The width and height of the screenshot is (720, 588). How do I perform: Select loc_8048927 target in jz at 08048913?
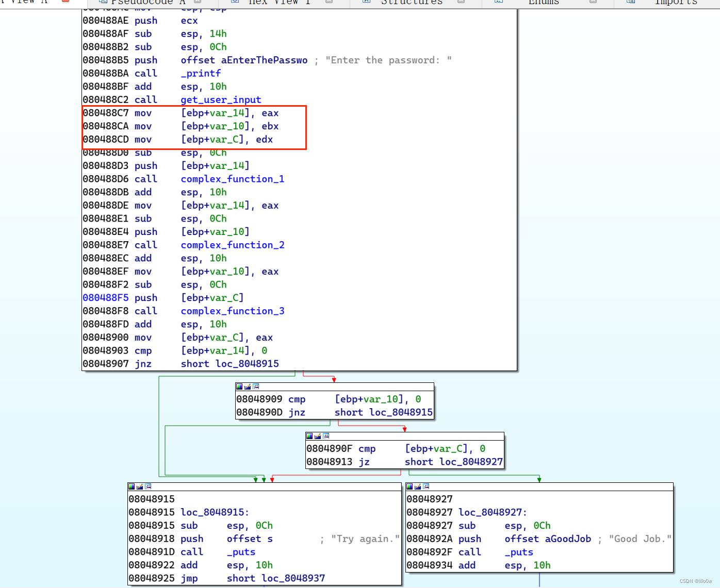coord(471,462)
